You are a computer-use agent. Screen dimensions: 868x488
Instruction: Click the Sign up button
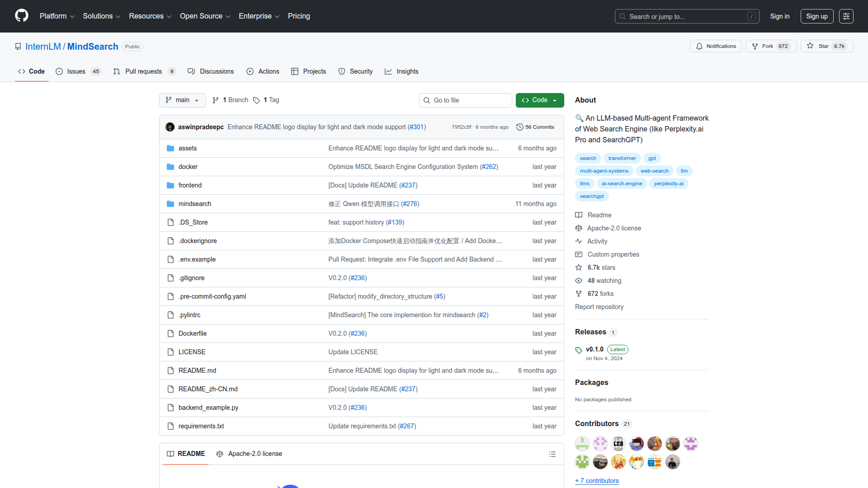816,16
